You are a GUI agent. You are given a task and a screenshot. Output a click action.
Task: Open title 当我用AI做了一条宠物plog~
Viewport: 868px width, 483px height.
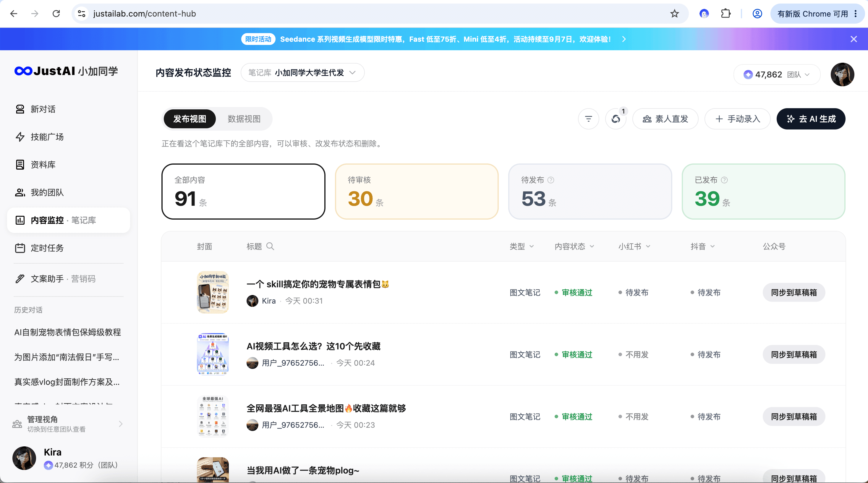303,470
